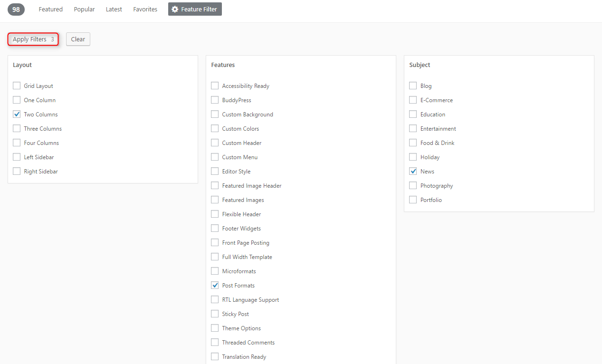Uncheck the News subject checkbox
This screenshot has width=602, height=364.
(x=413, y=171)
